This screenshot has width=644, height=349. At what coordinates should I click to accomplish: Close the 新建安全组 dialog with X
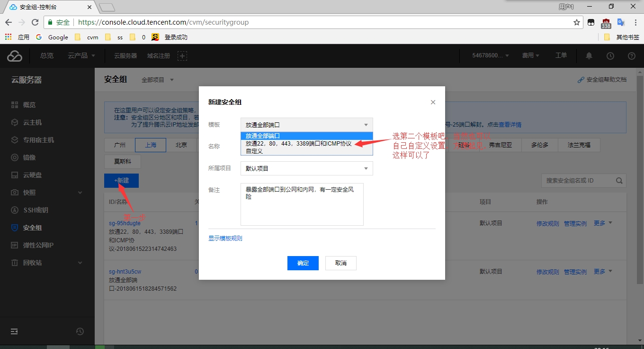[433, 102]
